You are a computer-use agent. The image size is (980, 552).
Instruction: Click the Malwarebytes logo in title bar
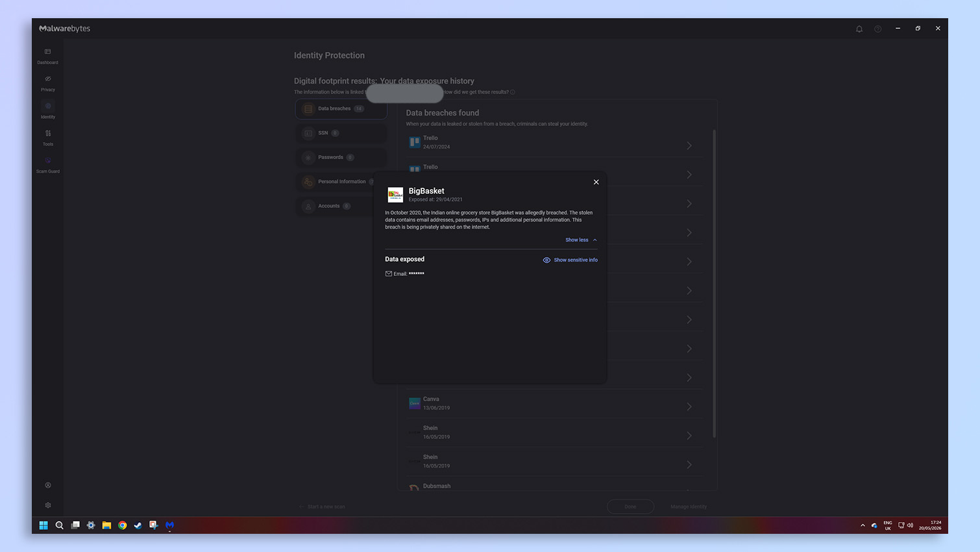tap(64, 29)
